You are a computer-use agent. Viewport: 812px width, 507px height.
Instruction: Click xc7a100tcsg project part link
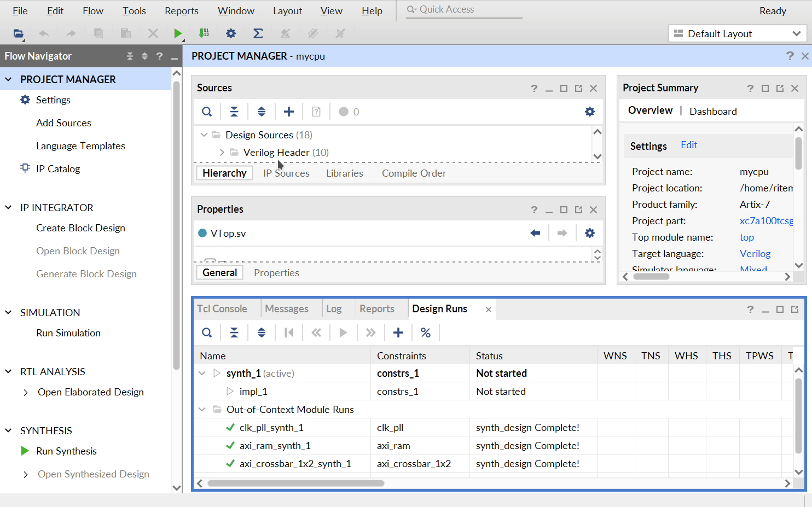click(x=766, y=220)
